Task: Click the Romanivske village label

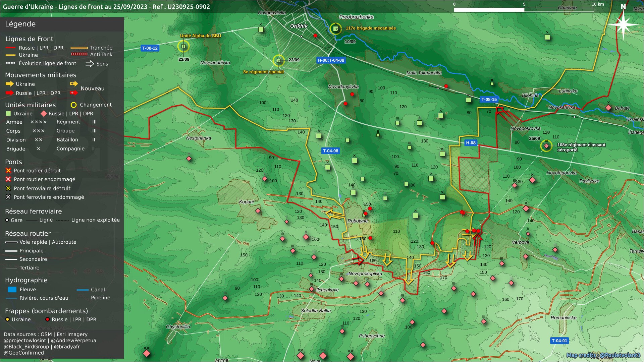Action: [563, 317]
